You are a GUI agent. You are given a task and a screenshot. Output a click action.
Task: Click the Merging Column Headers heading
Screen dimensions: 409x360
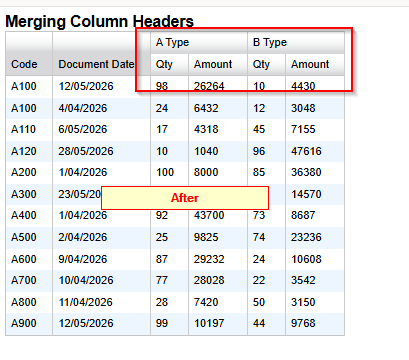pyautogui.click(x=99, y=21)
